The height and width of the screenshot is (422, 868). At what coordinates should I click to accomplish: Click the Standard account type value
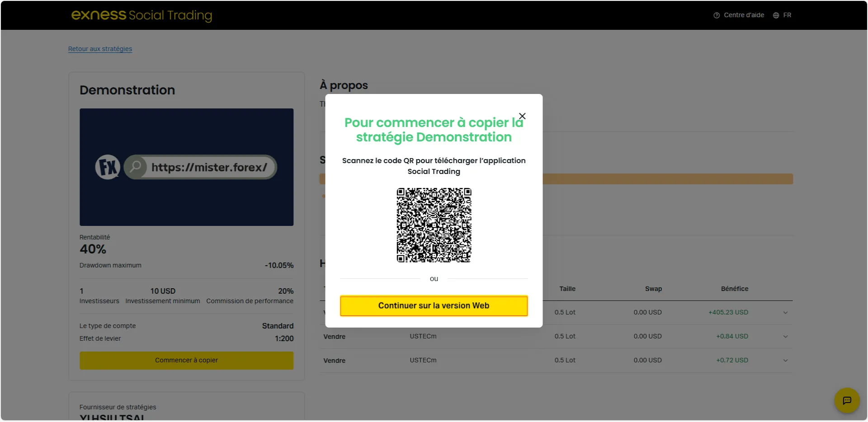click(x=278, y=326)
